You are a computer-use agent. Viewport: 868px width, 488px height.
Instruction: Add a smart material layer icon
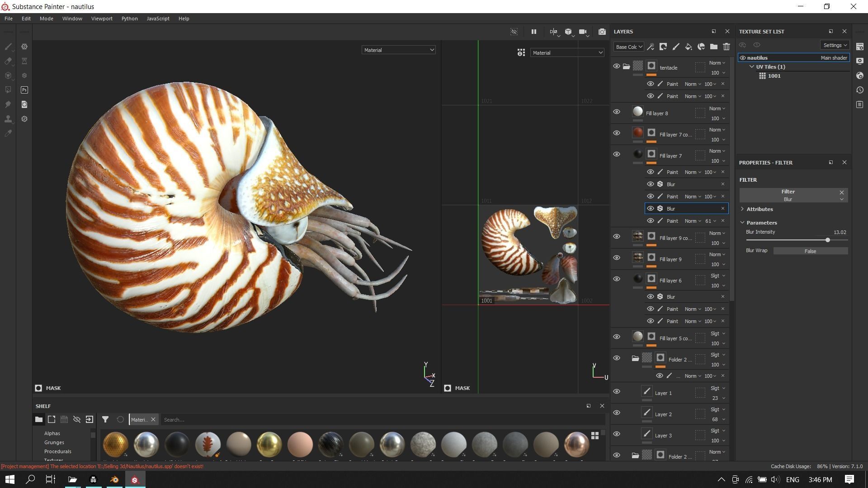click(701, 47)
